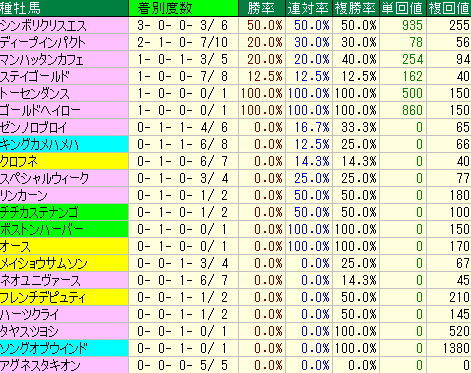Click ディープインパクト record 2-1-0-7/10
This screenshot has width=471, height=373.
(182, 42)
